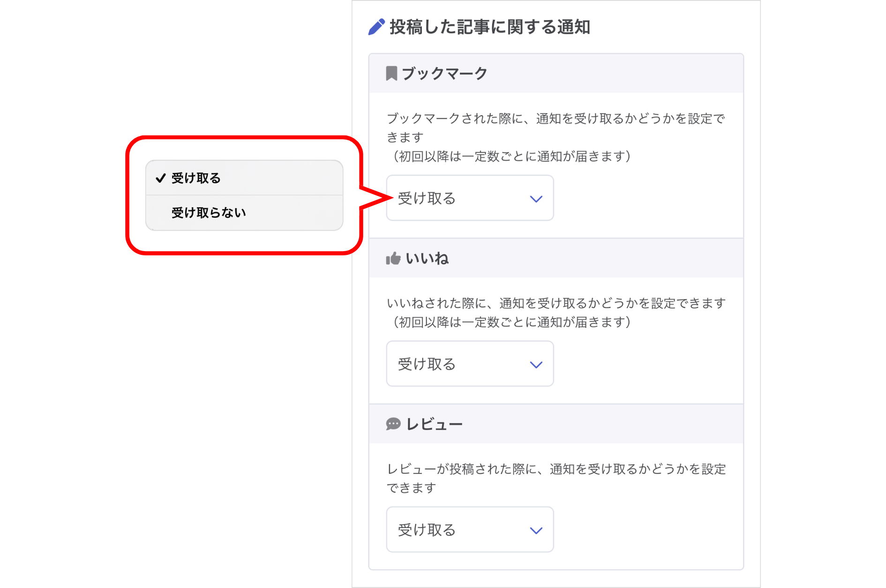The width and height of the screenshot is (886, 588).
Task: Click the chevron arrow in bookmark dropdown
Action: tap(536, 199)
